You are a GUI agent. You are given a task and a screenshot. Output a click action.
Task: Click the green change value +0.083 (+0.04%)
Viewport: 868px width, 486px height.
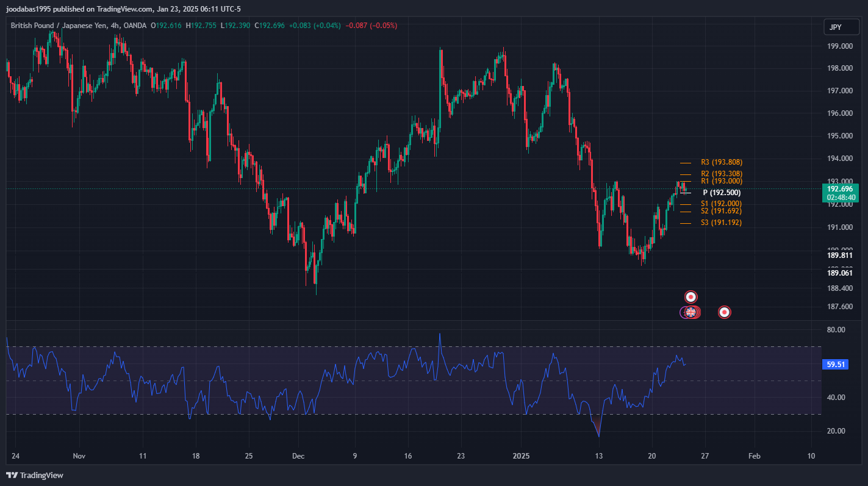click(315, 26)
